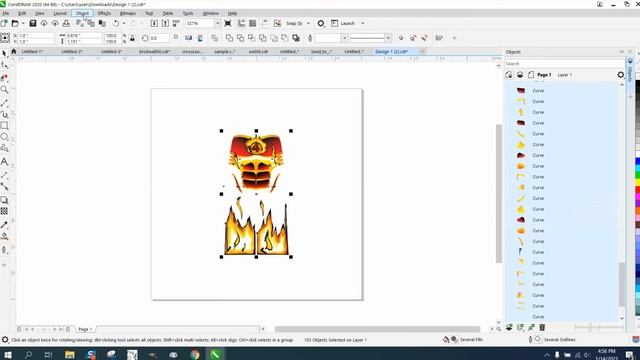Viewport: 640px width, 360px height.
Task: Toggle the lock ratio padlock
Action: pos(132,38)
